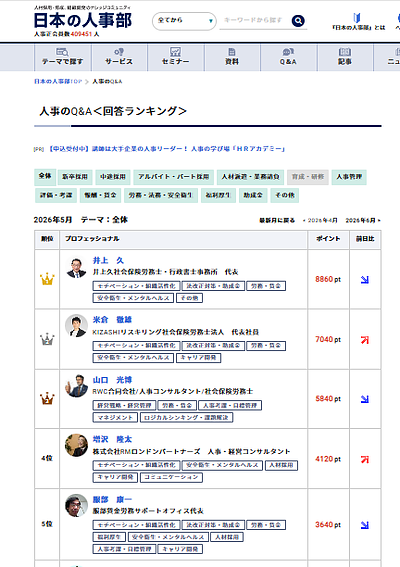Open テーマで探す navigation menu
Image resolution: width=400 pixels, height=567 pixels.
point(63,57)
